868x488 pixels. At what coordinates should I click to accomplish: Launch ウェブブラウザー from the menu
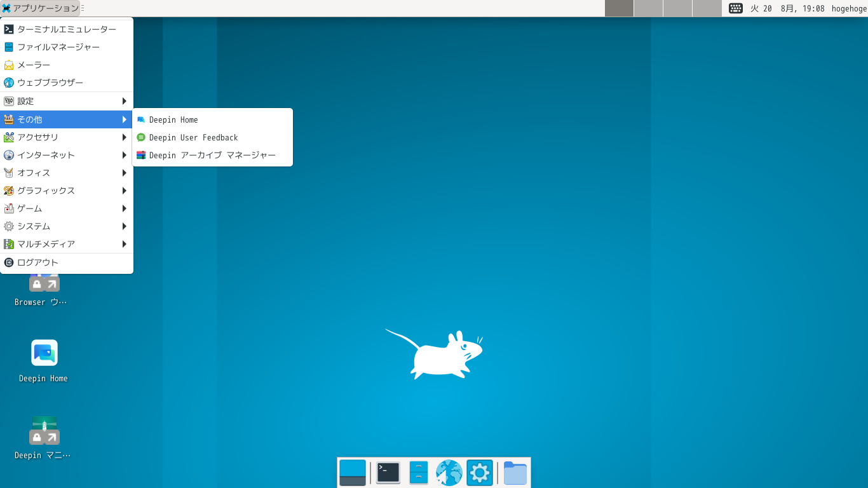pos(67,83)
